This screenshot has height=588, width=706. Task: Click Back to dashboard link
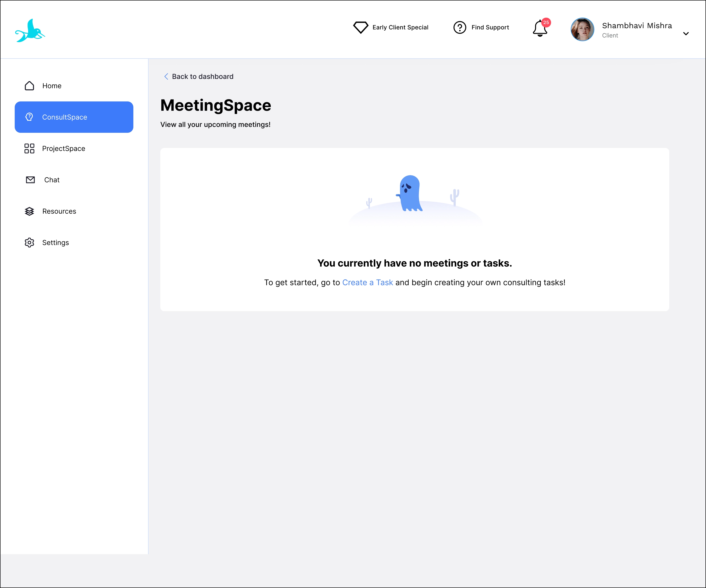pyautogui.click(x=202, y=77)
